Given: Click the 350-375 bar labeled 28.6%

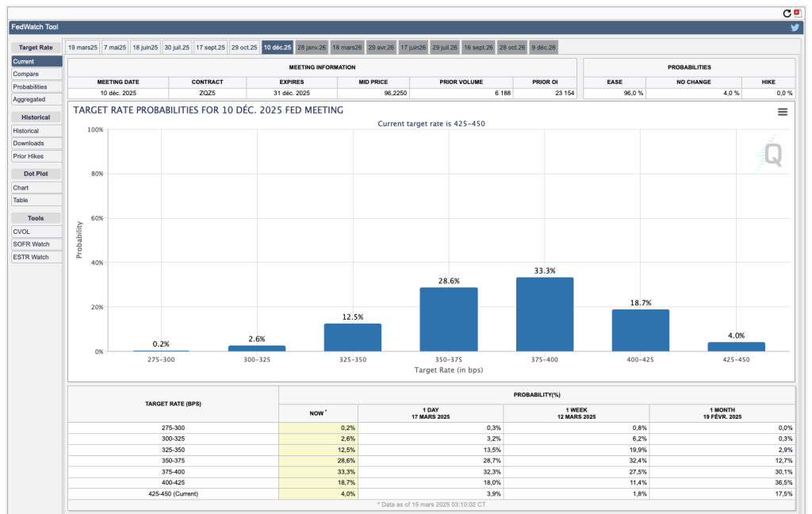Looking at the screenshot, I should pos(449,320).
